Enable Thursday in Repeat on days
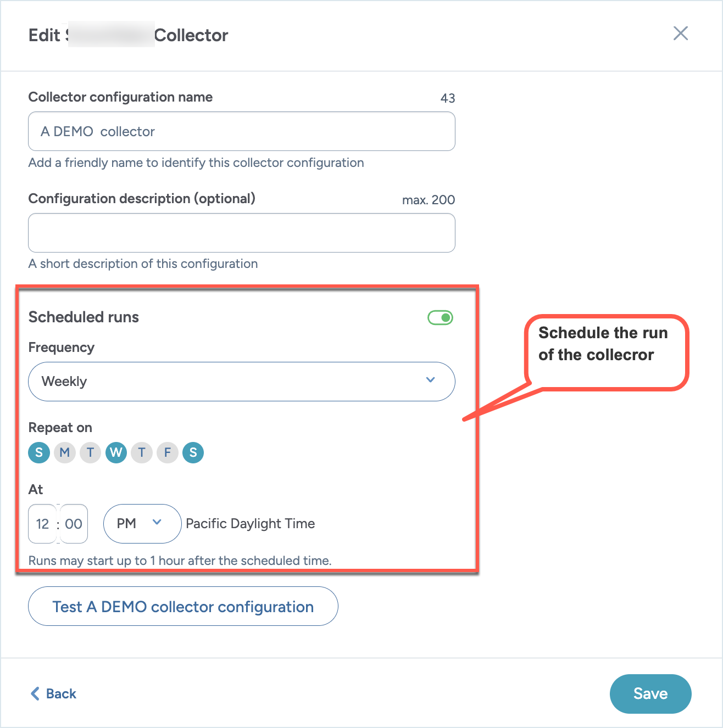Image resolution: width=723 pixels, height=728 pixels. [142, 453]
